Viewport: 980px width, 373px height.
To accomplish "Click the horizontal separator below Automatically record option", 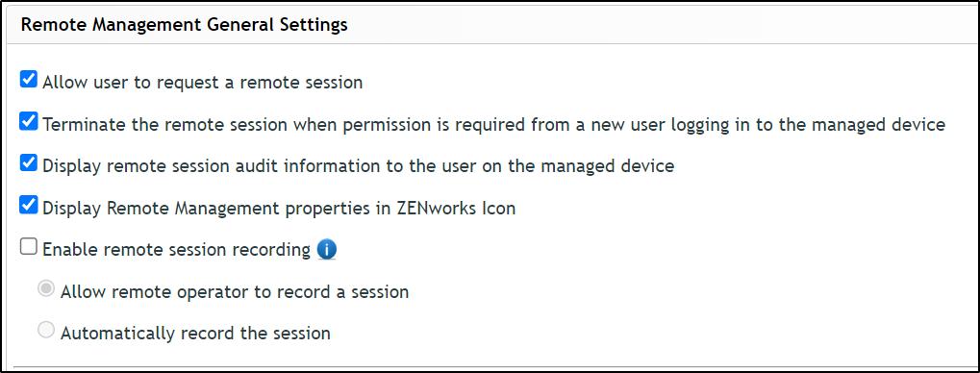I will pos(490,366).
